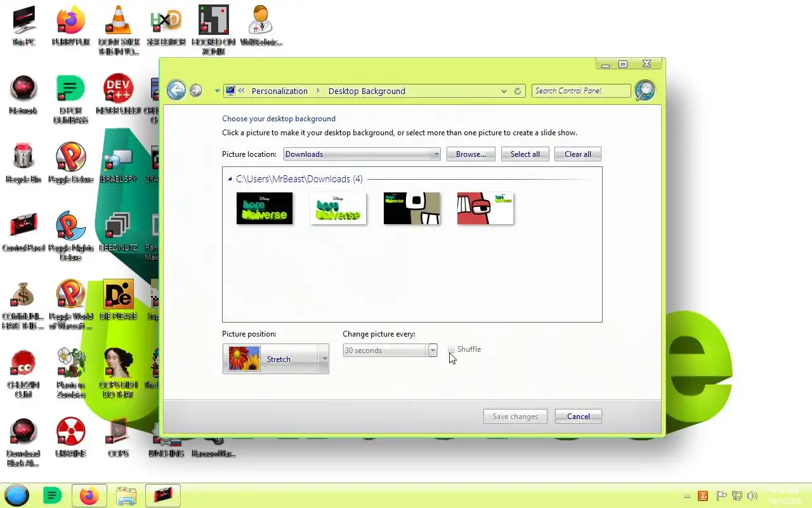Click the Save changes button

pos(515,417)
